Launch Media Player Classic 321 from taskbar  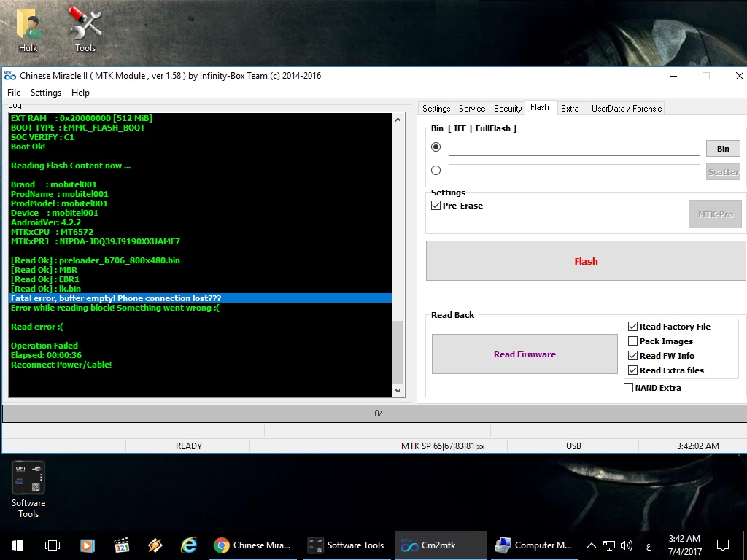click(122, 545)
